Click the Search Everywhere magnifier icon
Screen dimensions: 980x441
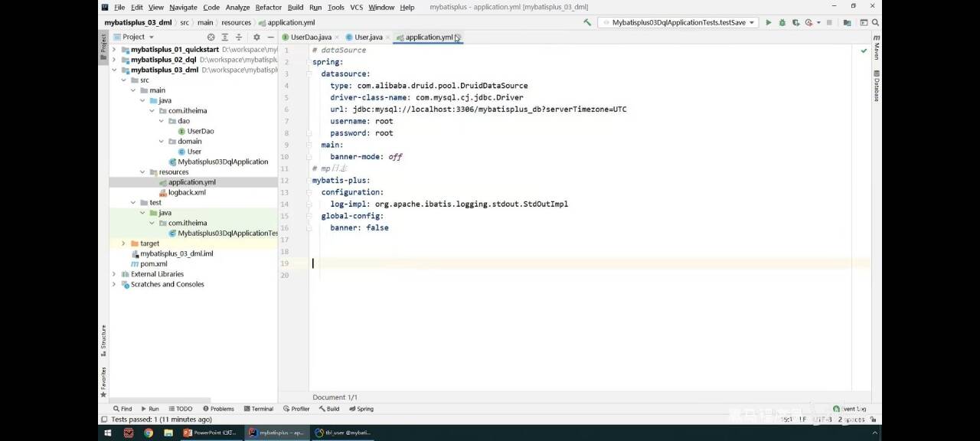point(874,23)
